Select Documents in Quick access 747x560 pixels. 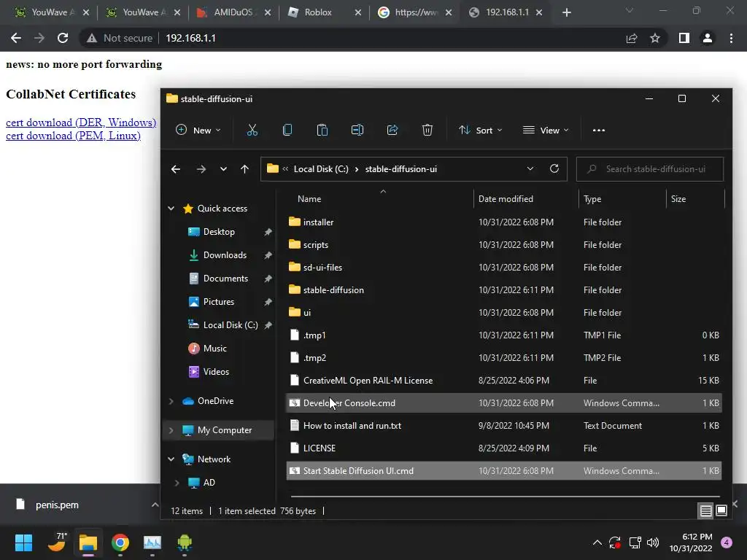[225, 279]
